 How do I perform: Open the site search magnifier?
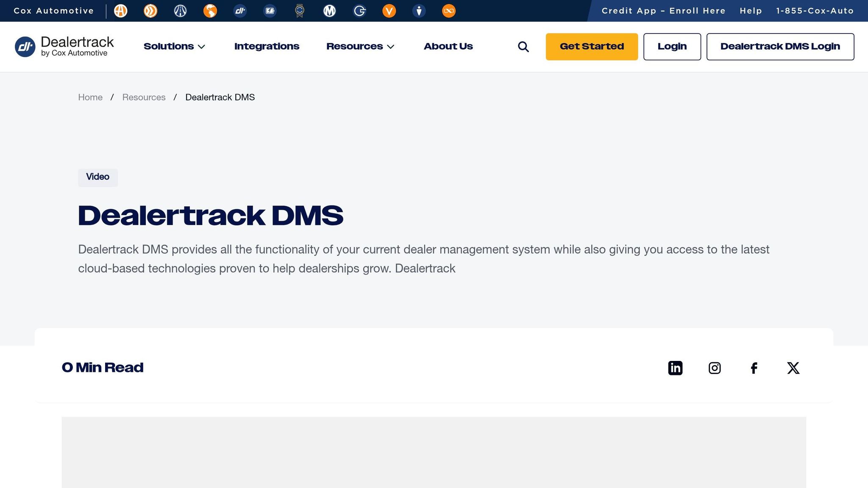point(523,47)
